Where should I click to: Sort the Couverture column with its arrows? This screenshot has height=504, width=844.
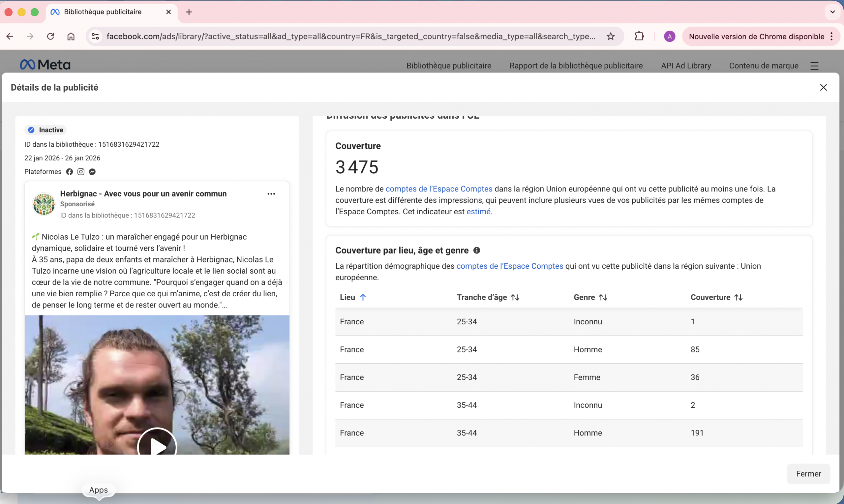tap(738, 297)
